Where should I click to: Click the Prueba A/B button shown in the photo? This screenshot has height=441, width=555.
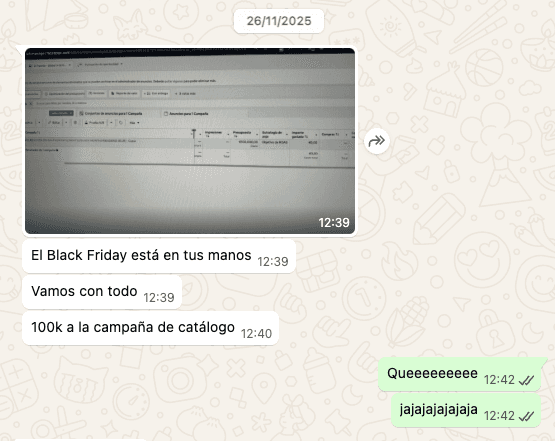(x=95, y=123)
